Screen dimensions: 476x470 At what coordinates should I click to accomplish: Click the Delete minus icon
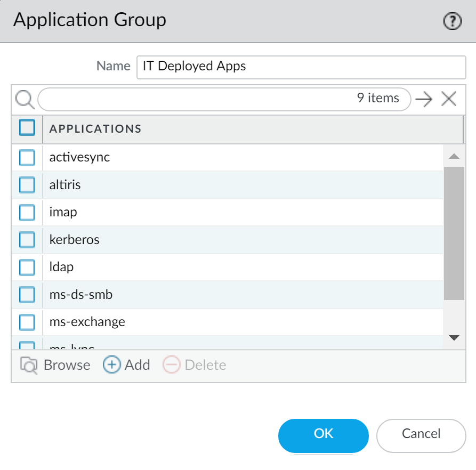pos(172,365)
